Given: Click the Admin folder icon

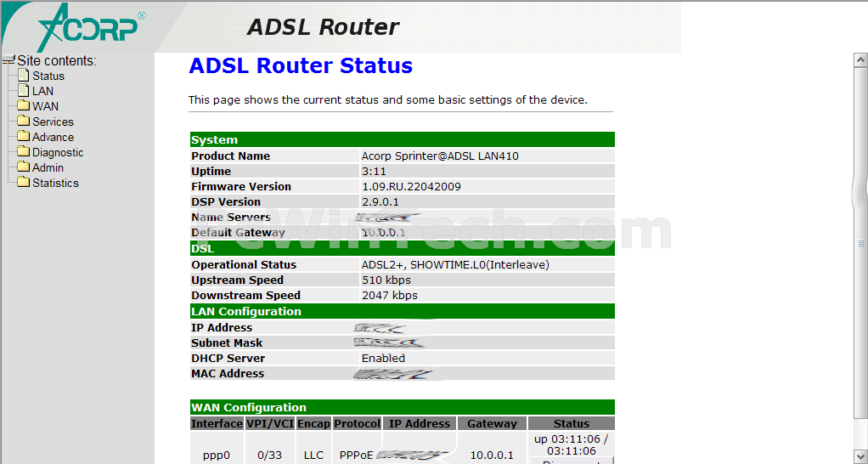Looking at the screenshot, I should point(23,167).
